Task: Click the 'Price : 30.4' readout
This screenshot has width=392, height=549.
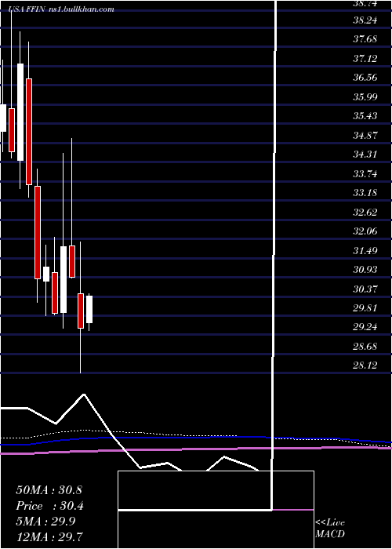Action: (49, 506)
